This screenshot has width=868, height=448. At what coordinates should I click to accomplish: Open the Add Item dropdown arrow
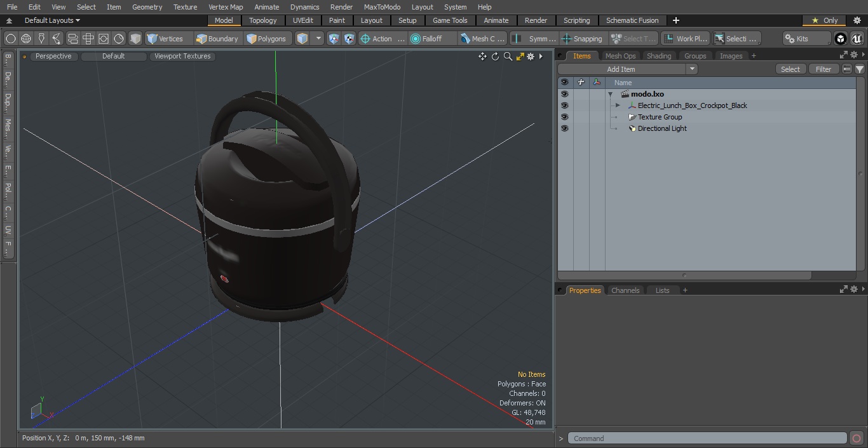pos(692,69)
